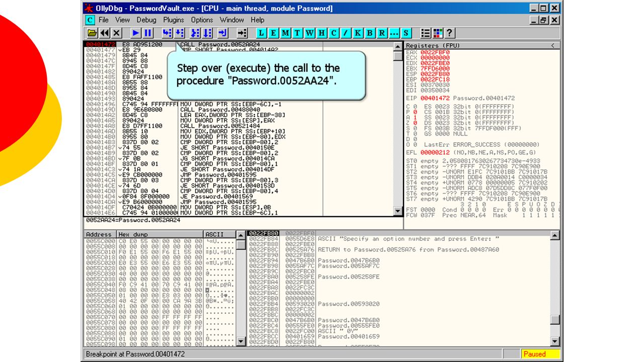The width and height of the screenshot is (644, 362).
Task: Open debugging options list icon
Action: point(426,33)
